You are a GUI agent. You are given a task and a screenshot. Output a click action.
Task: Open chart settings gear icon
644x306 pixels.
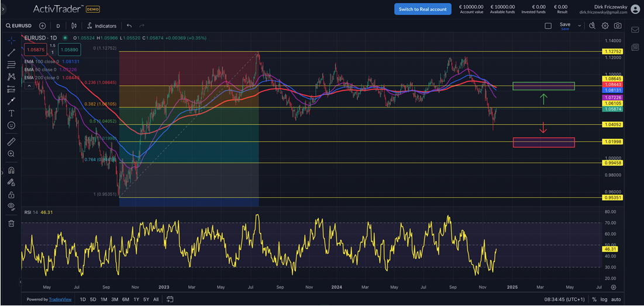coord(605,26)
